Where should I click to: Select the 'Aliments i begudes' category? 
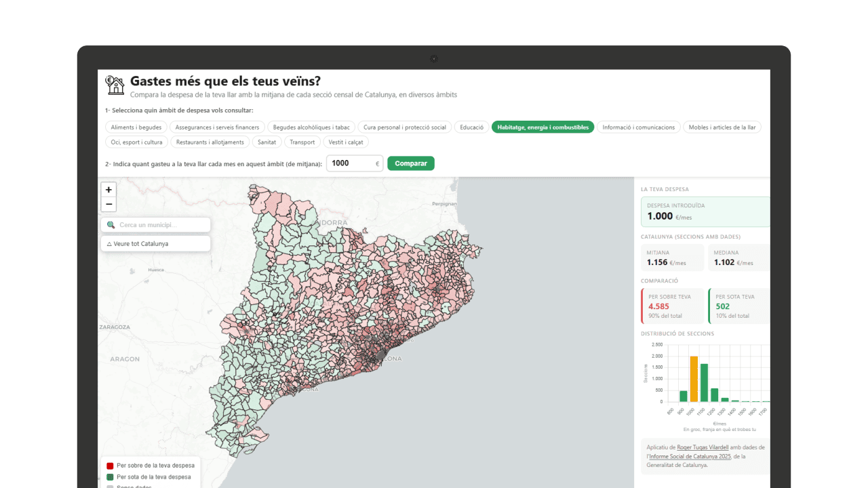coord(136,127)
